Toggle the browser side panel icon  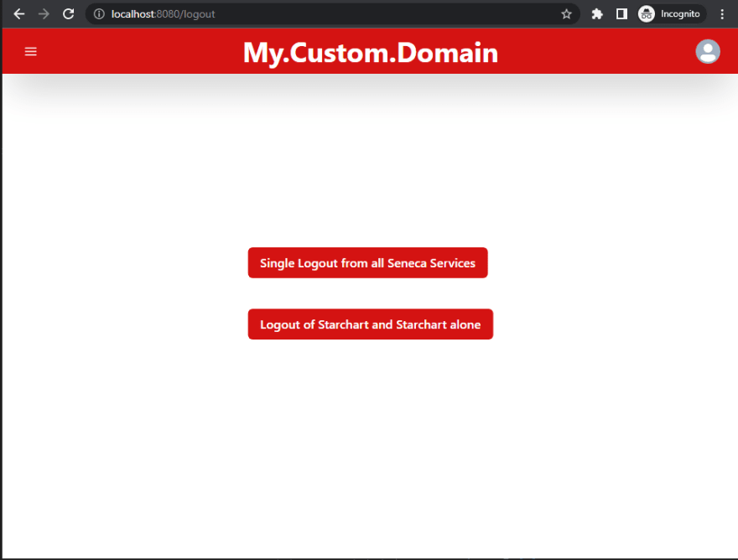pos(621,14)
